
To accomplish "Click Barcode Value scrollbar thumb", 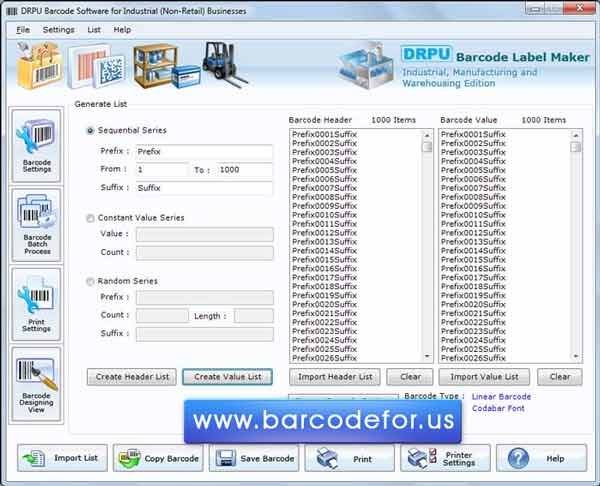I will 576,147.
